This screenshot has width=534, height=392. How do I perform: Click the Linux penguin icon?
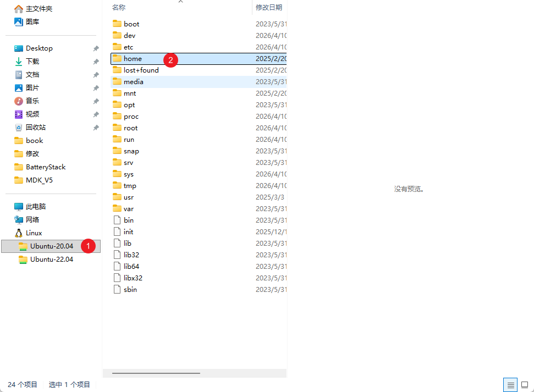pos(18,233)
